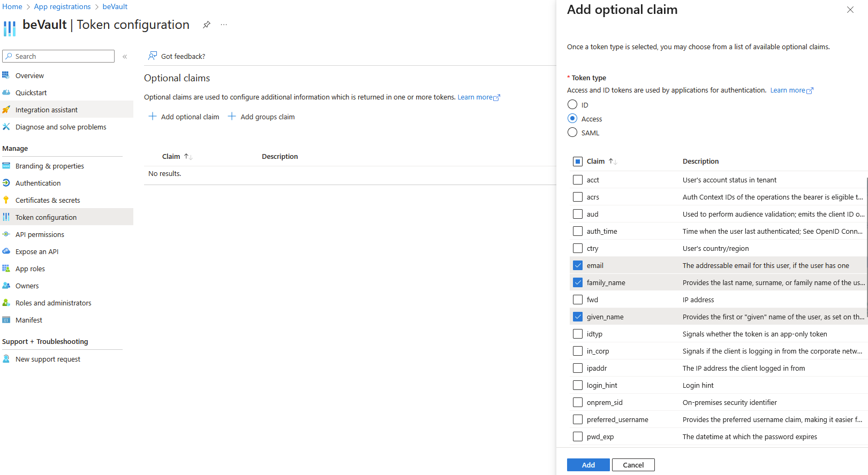
Task: Select the ID token type radio button
Action: pyautogui.click(x=572, y=105)
